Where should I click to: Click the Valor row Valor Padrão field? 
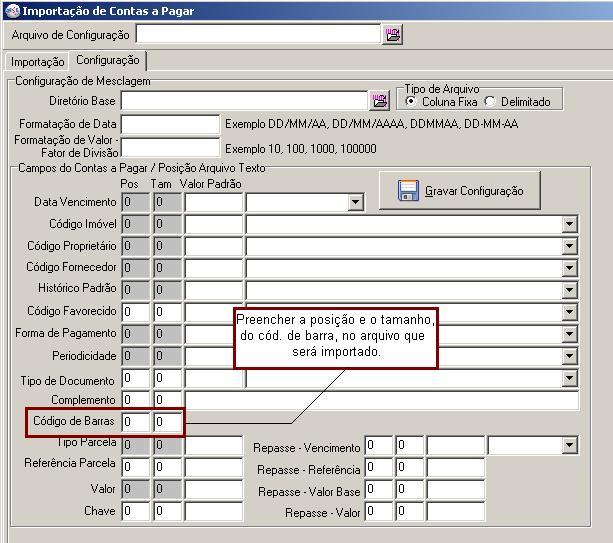tap(214, 489)
